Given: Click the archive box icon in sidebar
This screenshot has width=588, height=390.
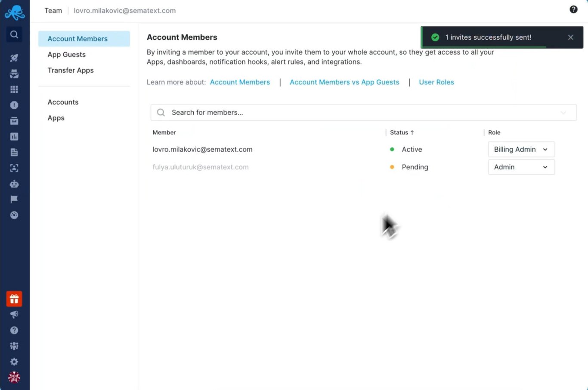Looking at the screenshot, I should [14, 121].
